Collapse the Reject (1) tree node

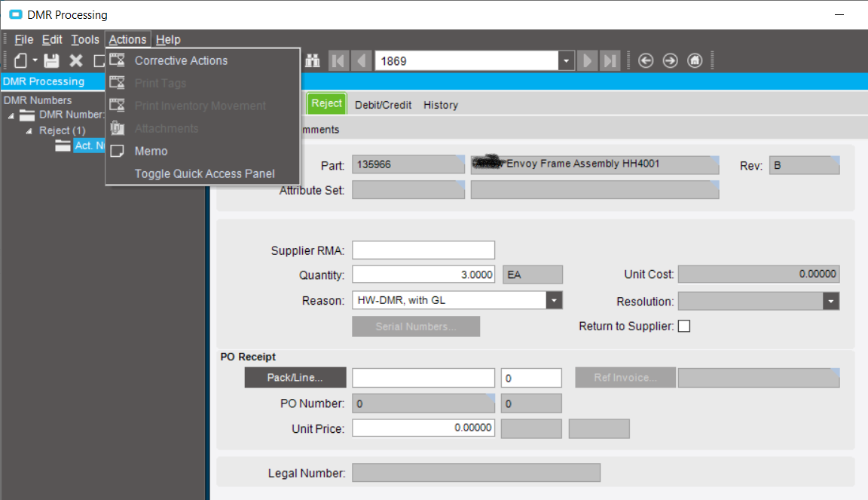[x=29, y=130]
